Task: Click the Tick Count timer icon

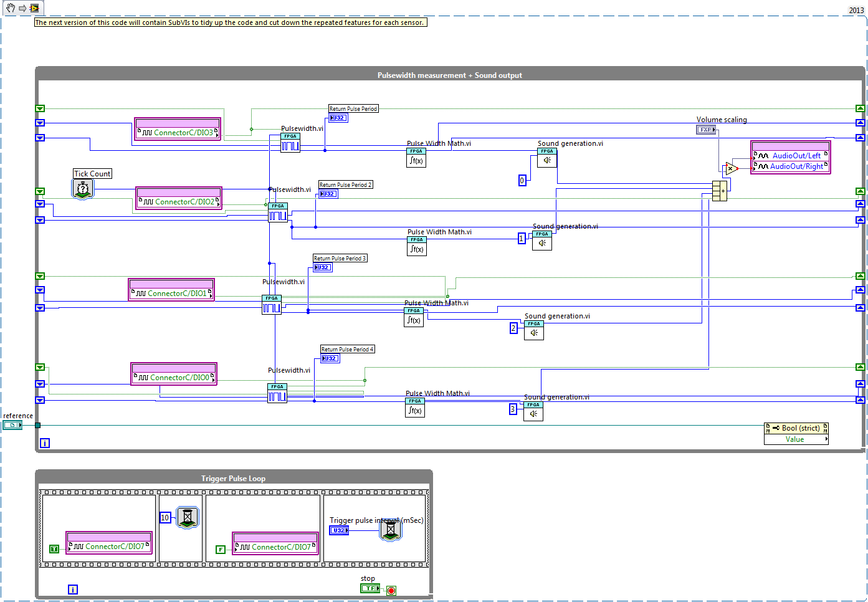Action: (83, 189)
